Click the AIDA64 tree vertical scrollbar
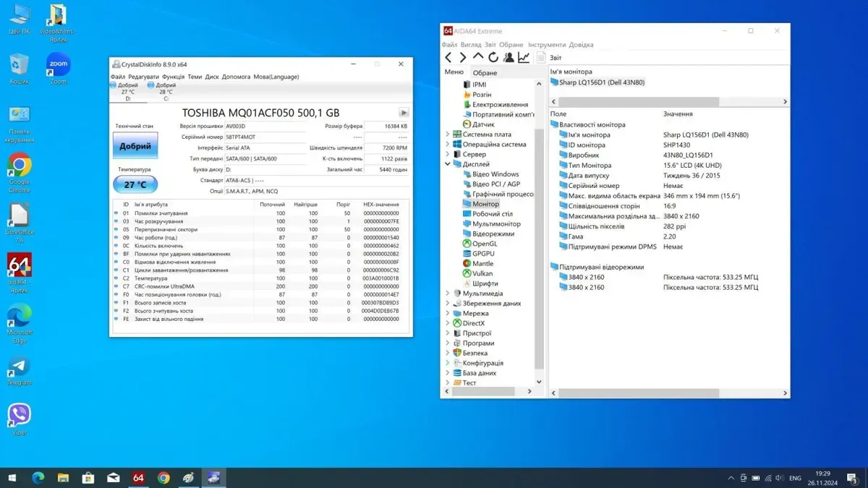 [x=539, y=246]
